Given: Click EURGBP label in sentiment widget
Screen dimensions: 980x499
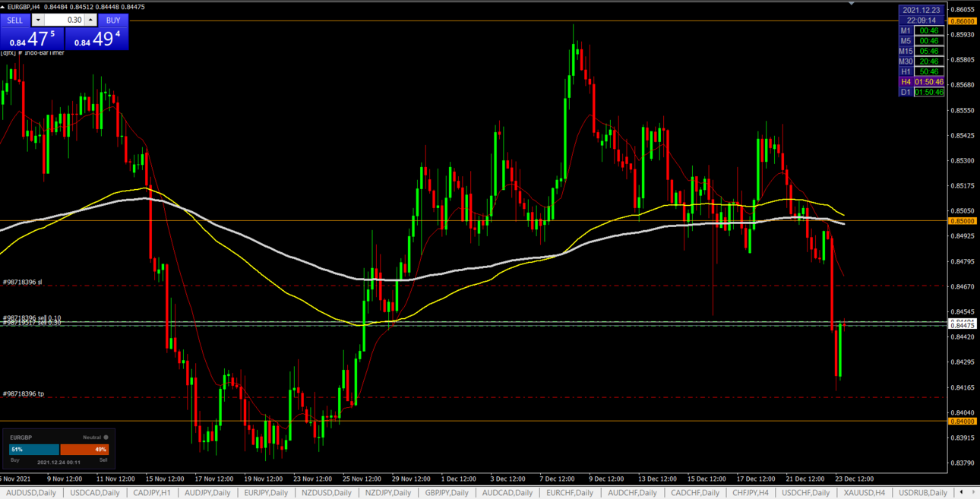Looking at the screenshot, I should coord(21,437).
